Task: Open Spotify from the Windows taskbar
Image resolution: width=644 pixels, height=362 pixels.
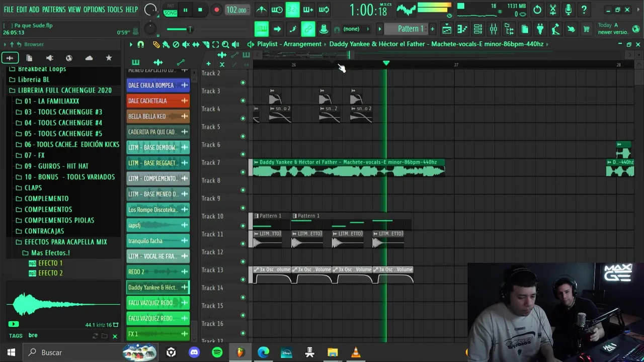Action: (x=217, y=352)
